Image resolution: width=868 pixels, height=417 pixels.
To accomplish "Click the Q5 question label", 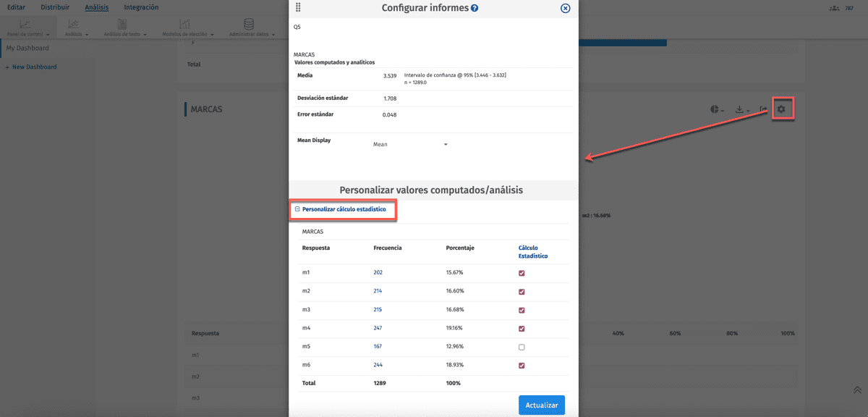I will tap(297, 27).
